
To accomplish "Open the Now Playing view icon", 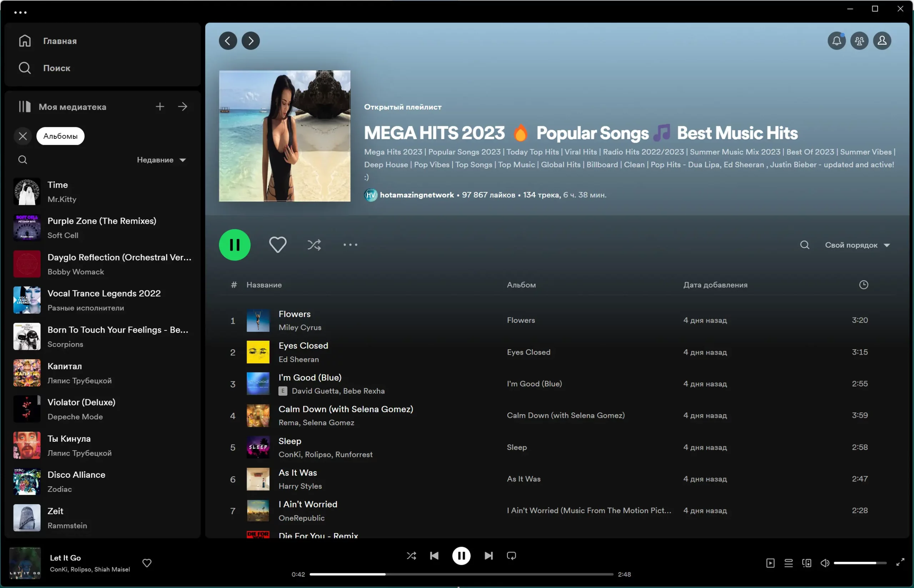I will click(770, 563).
